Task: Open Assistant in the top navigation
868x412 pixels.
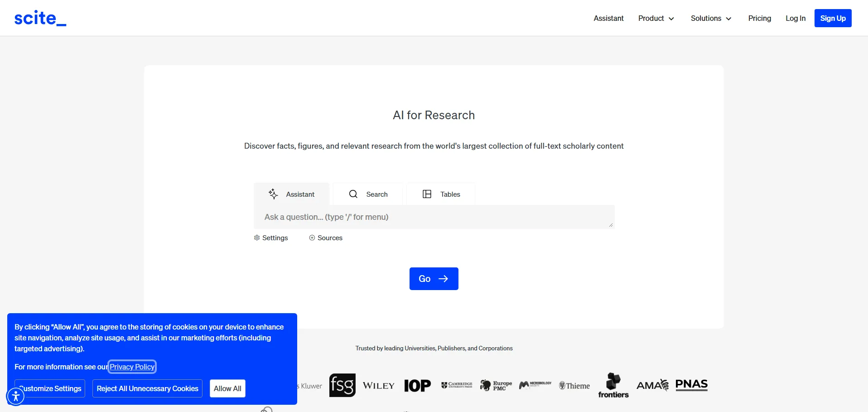Action: pyautogui.click(x=608, y=18)
